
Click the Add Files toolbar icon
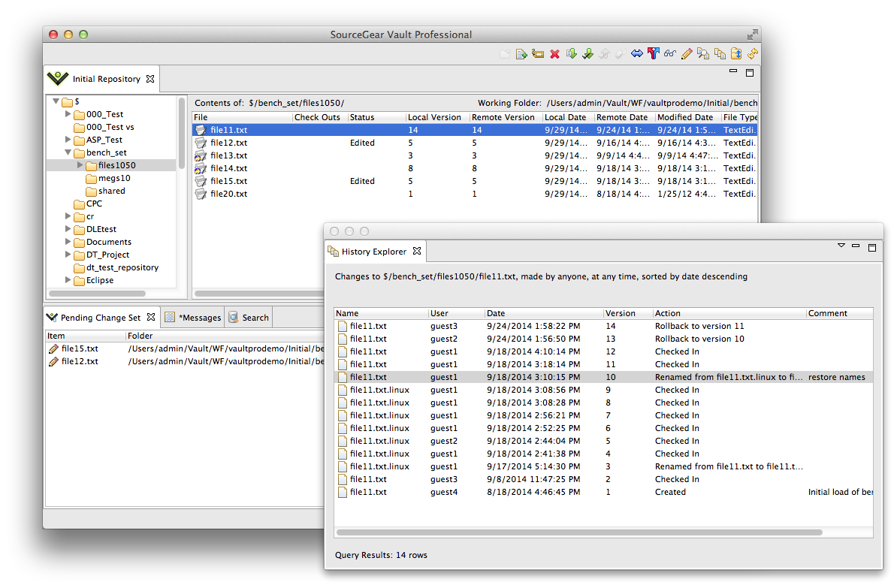point(521,54)
